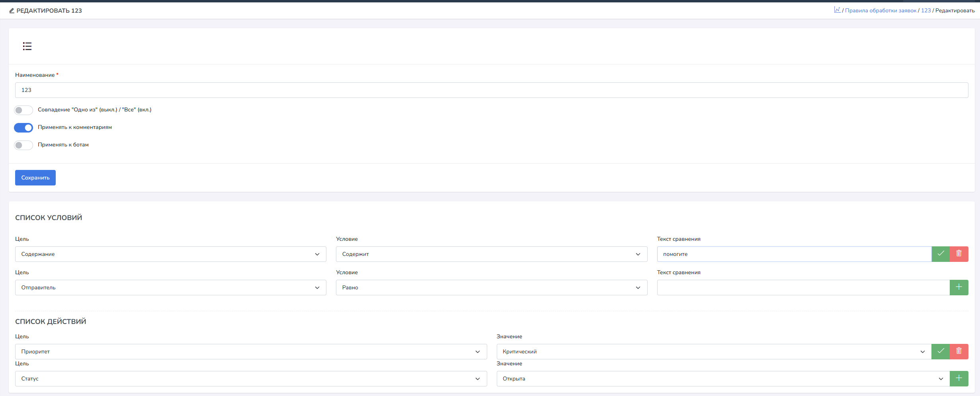Add new action with green plus button
The height and width of the screenshot is (396, 980).
(x=959, y=378)
